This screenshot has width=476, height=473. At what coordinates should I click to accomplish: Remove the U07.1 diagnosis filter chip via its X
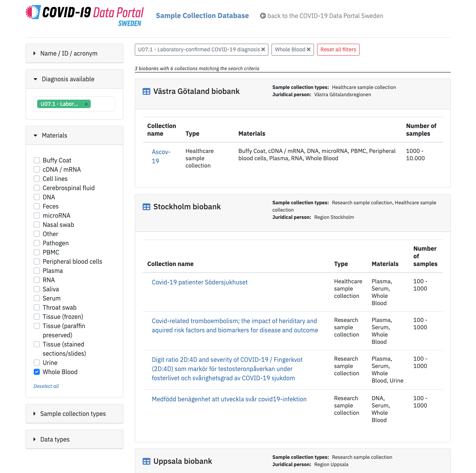(263, 49)
